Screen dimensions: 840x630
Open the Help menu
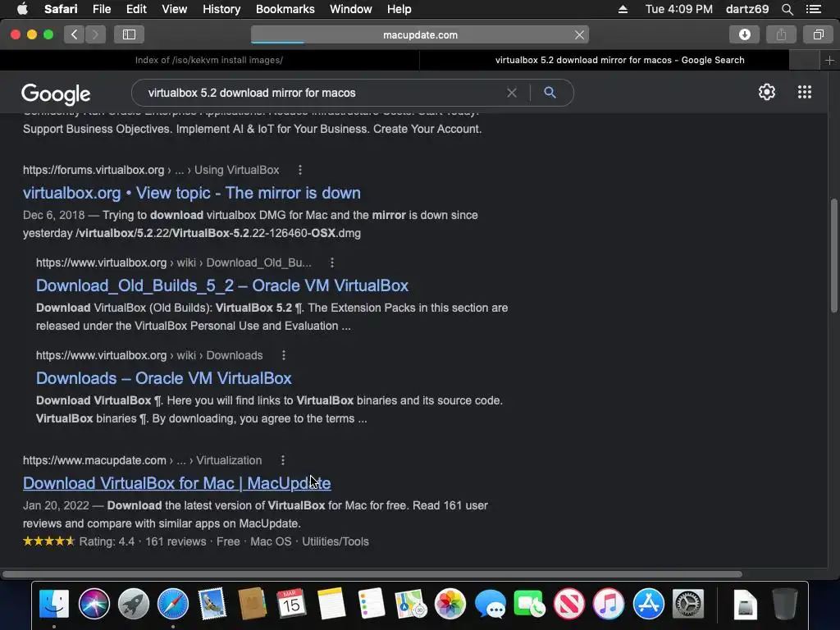[399, 9]
